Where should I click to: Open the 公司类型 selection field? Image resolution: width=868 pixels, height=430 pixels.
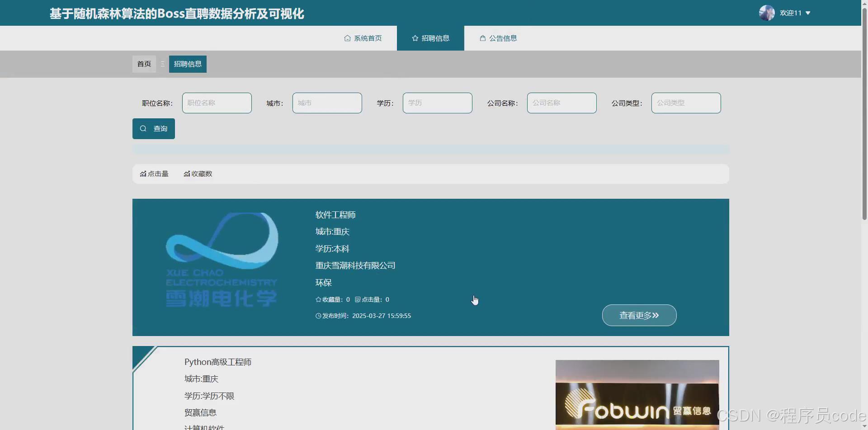click(x=685, y=103)
